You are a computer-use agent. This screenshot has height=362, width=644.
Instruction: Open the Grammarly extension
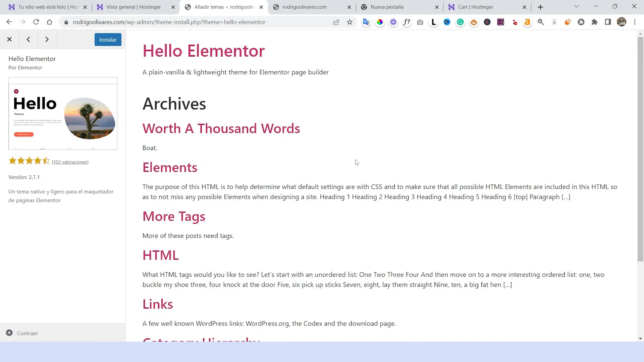tap(460, 22)
